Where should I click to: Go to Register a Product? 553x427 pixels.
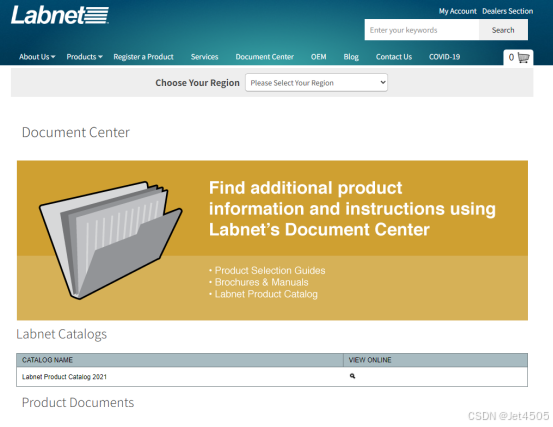pos(143,57)
